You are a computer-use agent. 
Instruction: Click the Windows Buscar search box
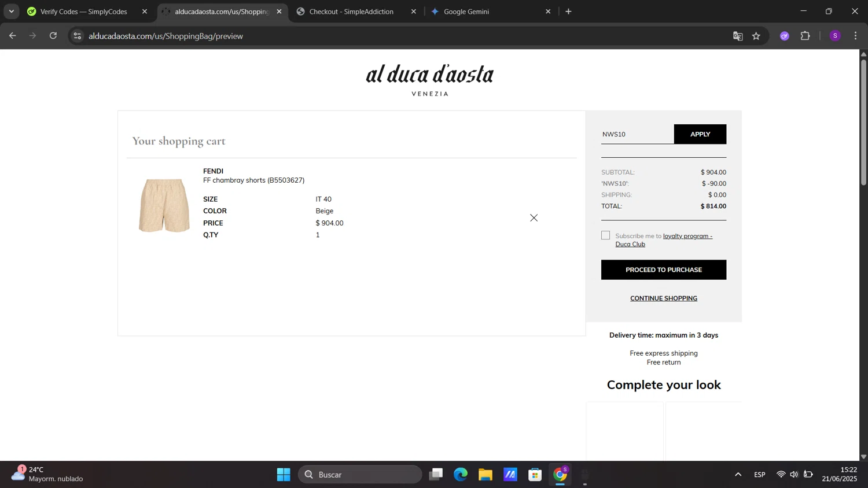[x=360, y=475]
